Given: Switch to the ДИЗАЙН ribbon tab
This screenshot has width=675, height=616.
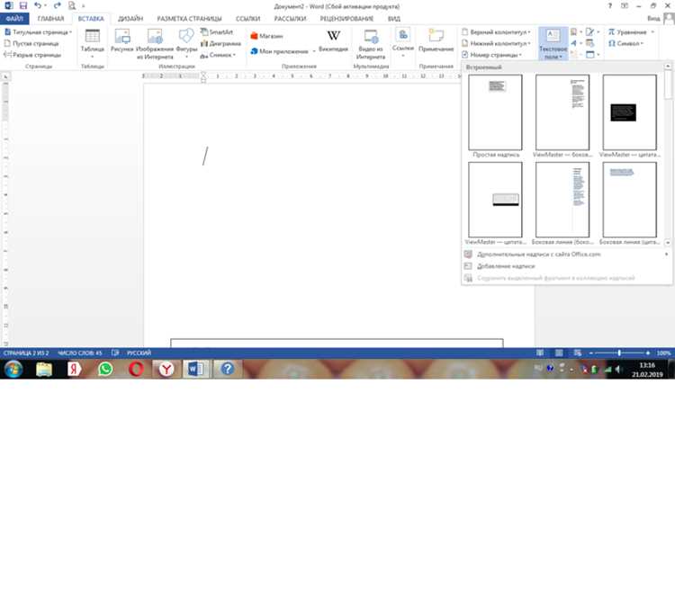Looking at the screenshot, I should click(130, 19).
